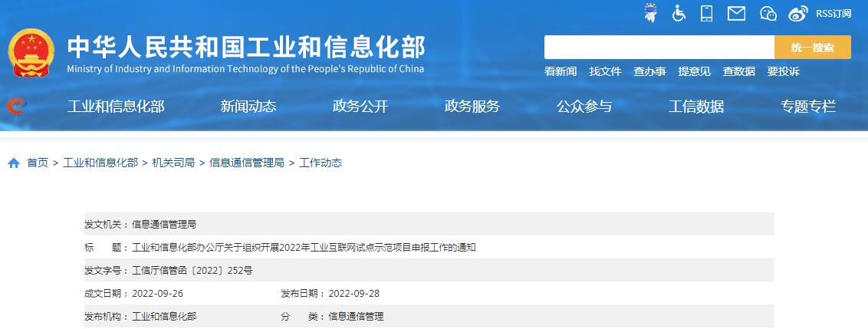Click the robot assistant icon
The height and width of the screenshot is (329, 868).
(651, 13)
